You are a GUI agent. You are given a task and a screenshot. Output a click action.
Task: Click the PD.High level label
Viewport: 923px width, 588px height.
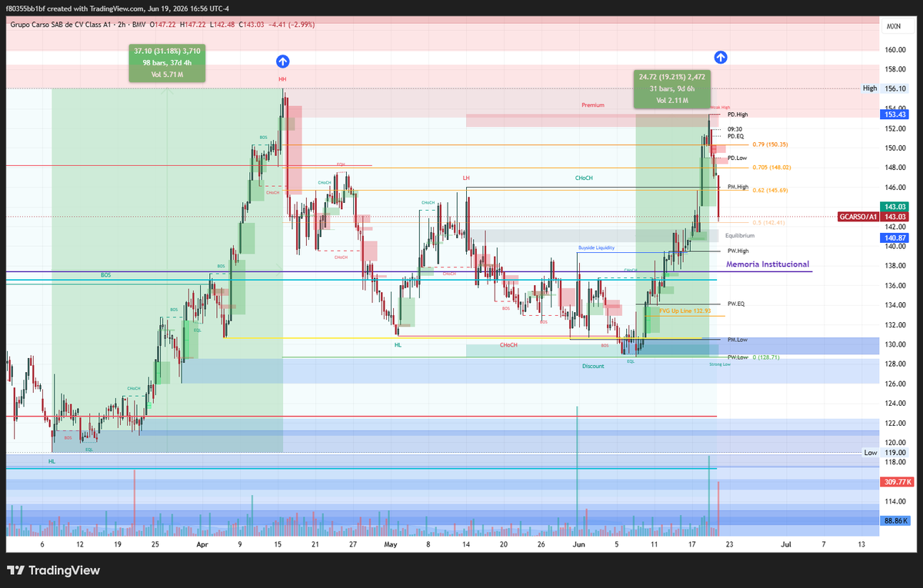tap(738, 115)
